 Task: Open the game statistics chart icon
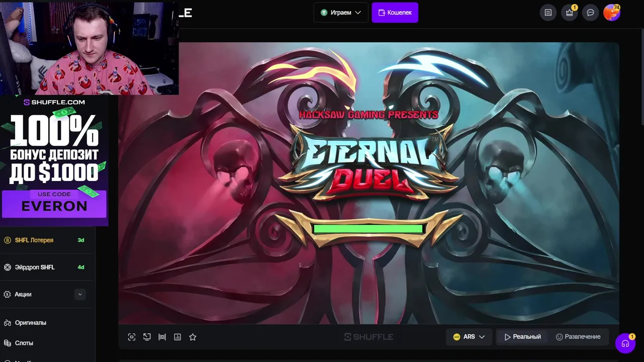tap(177, 337)
